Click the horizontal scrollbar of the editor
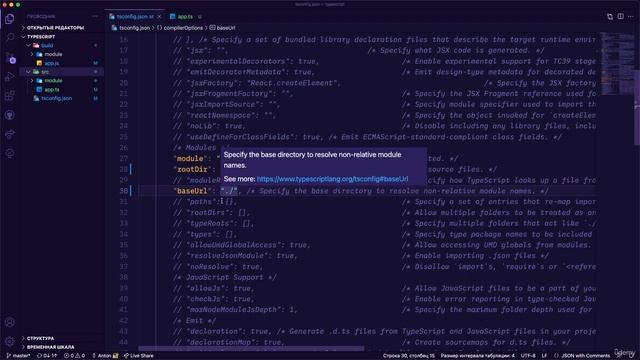Screen dimensions: 640x360 [x=251, y=349]
